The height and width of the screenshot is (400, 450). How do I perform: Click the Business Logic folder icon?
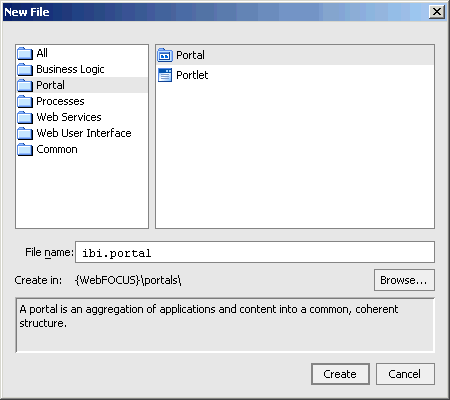[x=25, y=69]
